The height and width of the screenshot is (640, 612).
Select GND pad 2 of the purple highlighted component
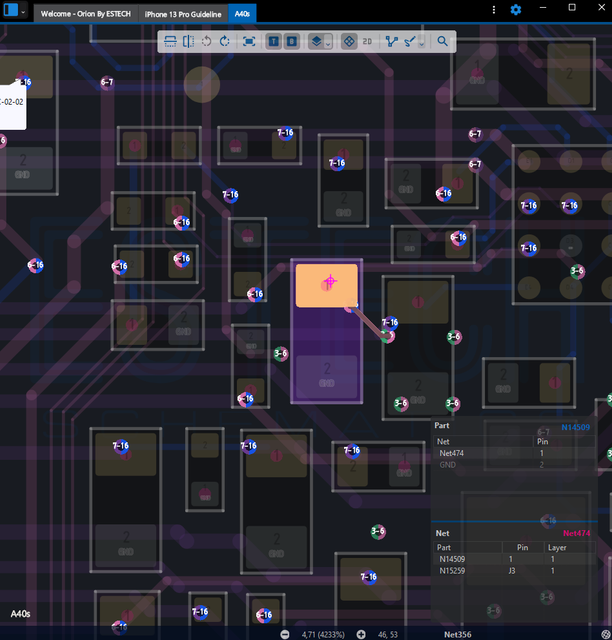pos(327,376)
